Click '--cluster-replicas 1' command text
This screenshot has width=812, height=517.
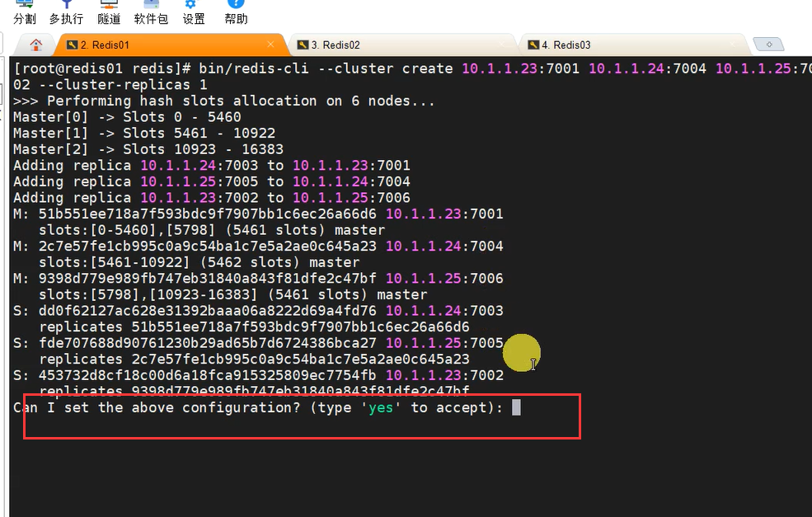pos(123,85)
